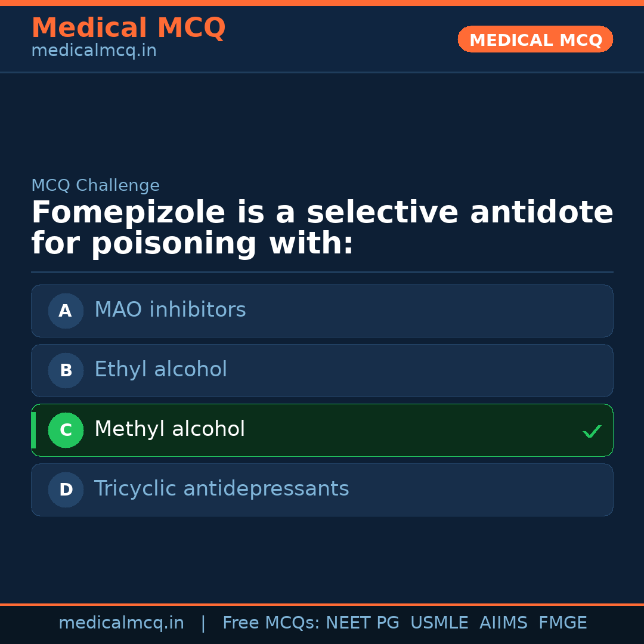Click "NEET PG" in the footer
Screen dimensions: 644x644
pyautogui.click(x=363, y=623)
